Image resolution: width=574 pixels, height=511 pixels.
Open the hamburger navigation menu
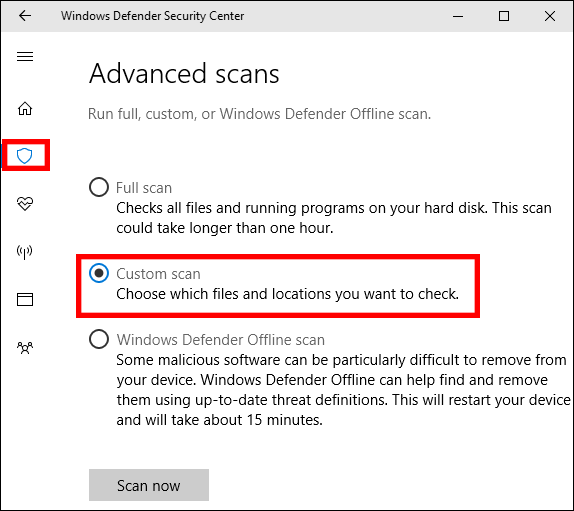(25, 56)
